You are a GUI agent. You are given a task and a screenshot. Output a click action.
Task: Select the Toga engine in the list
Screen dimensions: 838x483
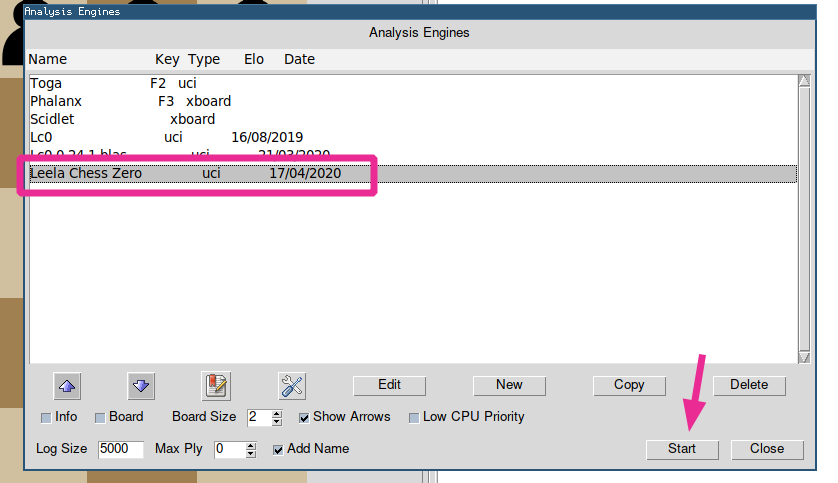[x=46, y=83]
